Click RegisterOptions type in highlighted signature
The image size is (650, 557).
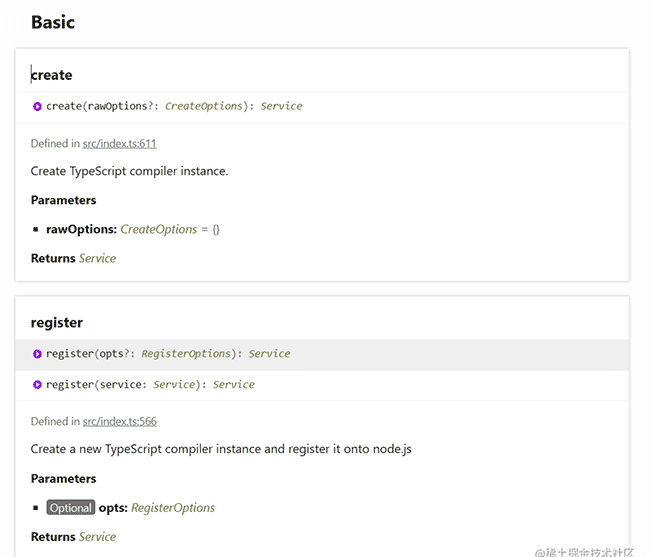pyautogui.click(x=186, y=354)
